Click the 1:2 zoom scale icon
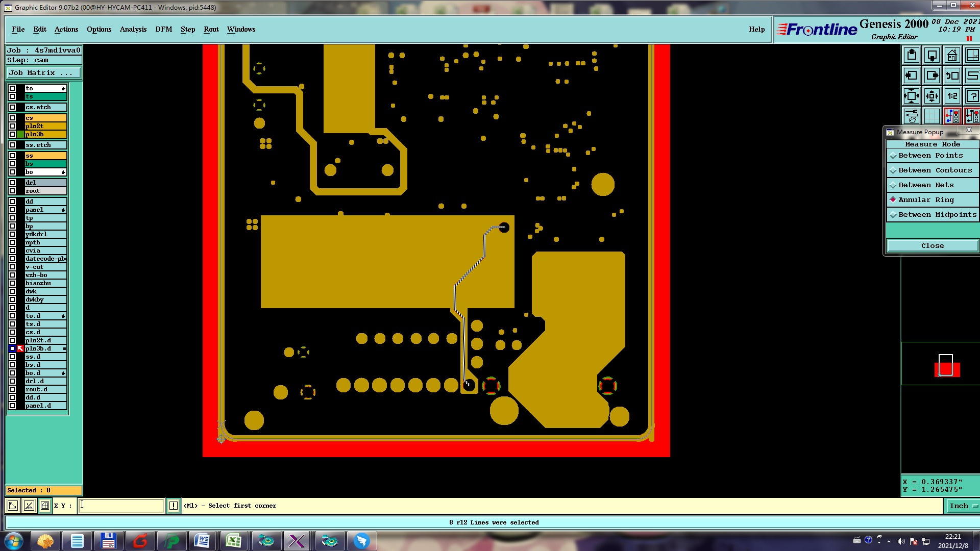The height and width of the screenshot is (551, 980). [952, 96]
